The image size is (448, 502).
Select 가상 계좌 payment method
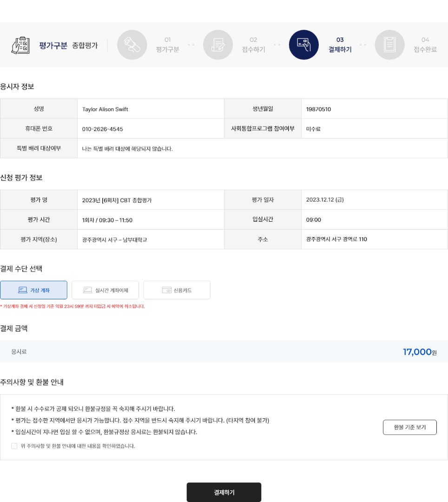(33, 290)
